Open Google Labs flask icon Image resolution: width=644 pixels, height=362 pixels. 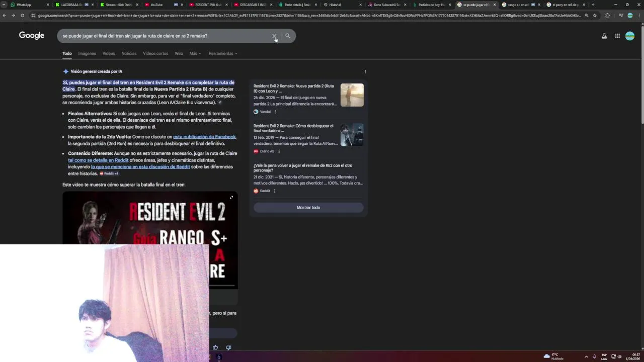coord(604,36)
